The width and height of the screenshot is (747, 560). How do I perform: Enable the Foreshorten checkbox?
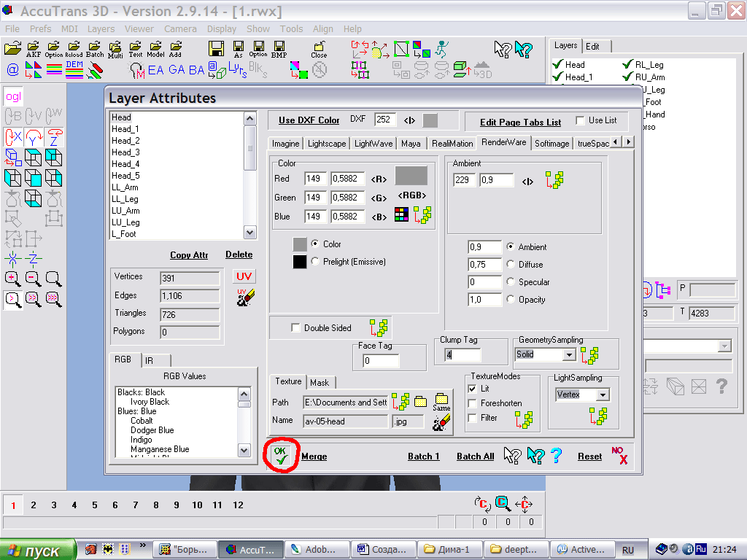(472, 403)
